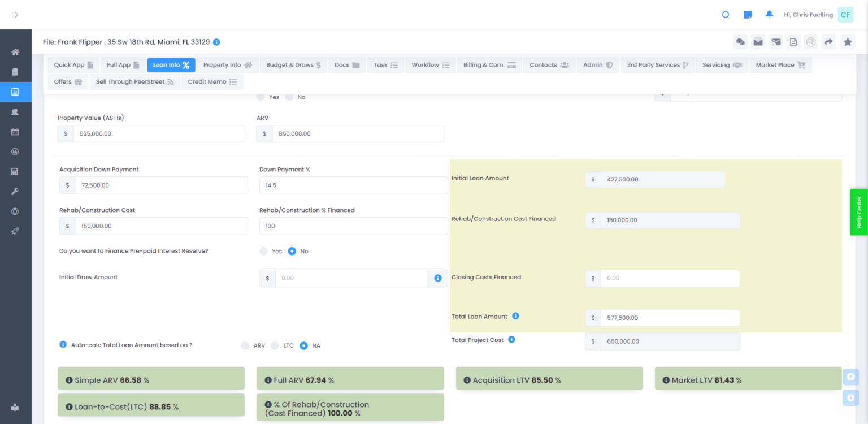Select LTC auto-calc option

point(275,345)
